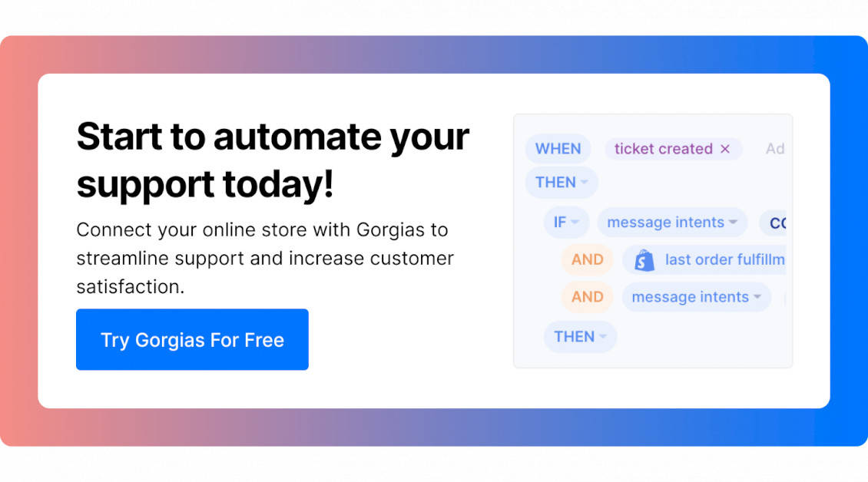Screen dimensions: 868x482
Task: Open the second message intents dropdown
Action: point(696,297)
